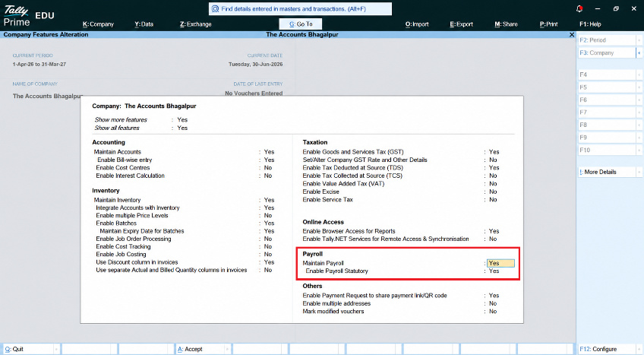Expand the arrow beside F3: Company
Viewport: 644px width, 355px height.
[x=639, y=53]
